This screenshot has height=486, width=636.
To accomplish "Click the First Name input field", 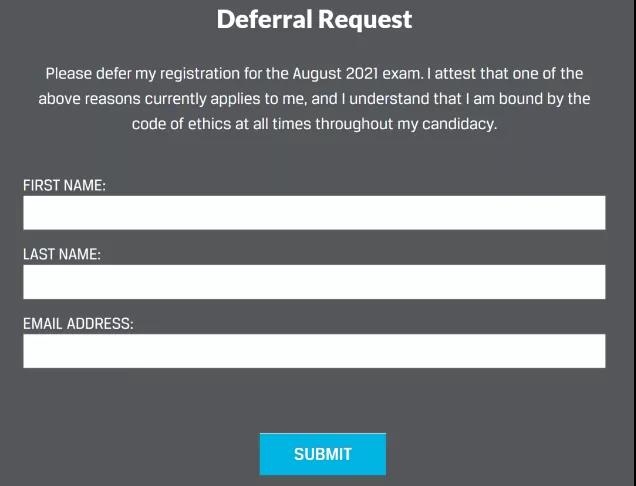I will (x=314, y=213).
